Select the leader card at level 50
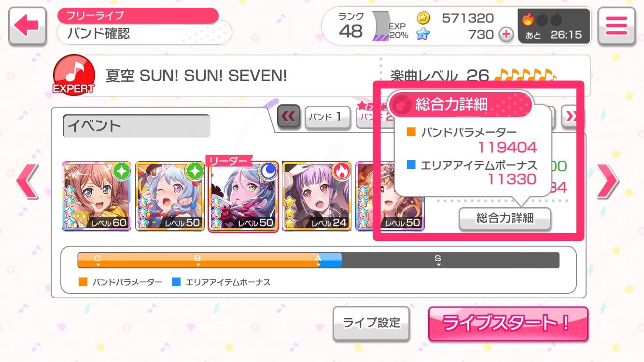 (x=243, y=195)
